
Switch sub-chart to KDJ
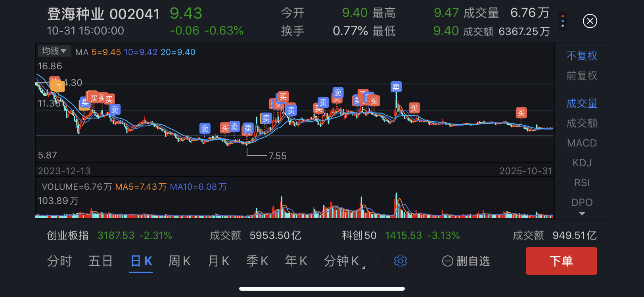click(582, 163)
